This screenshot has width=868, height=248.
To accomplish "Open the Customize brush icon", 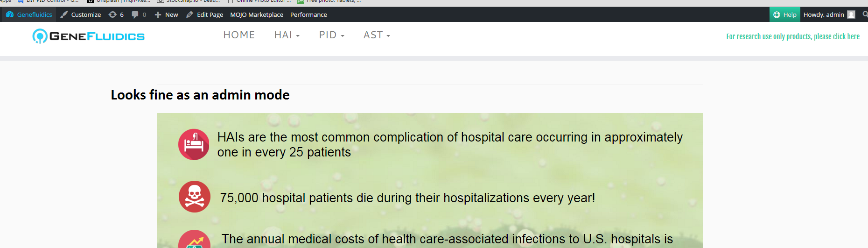I will 64,14.
